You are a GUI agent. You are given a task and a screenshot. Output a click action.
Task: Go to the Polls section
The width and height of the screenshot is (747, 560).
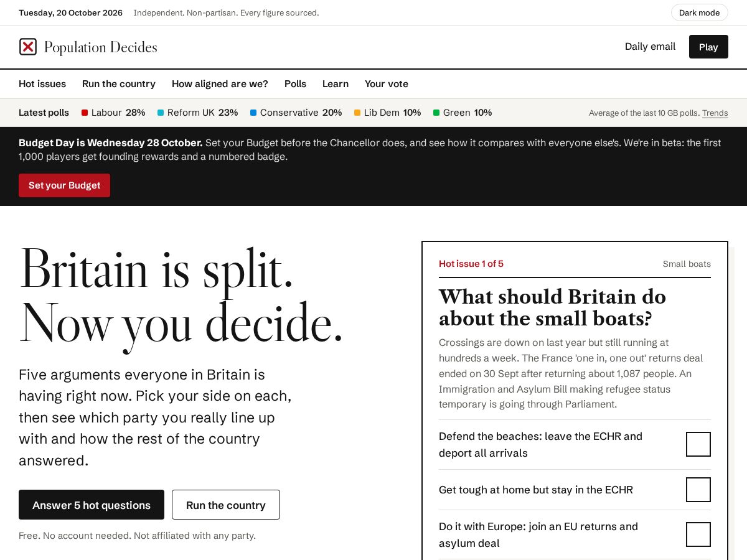(x=295, y=84)
